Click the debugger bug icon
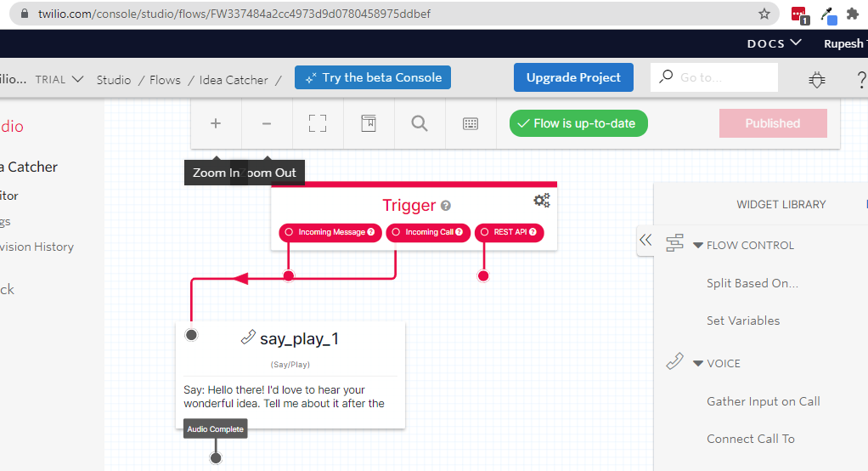 pos(817,80)
